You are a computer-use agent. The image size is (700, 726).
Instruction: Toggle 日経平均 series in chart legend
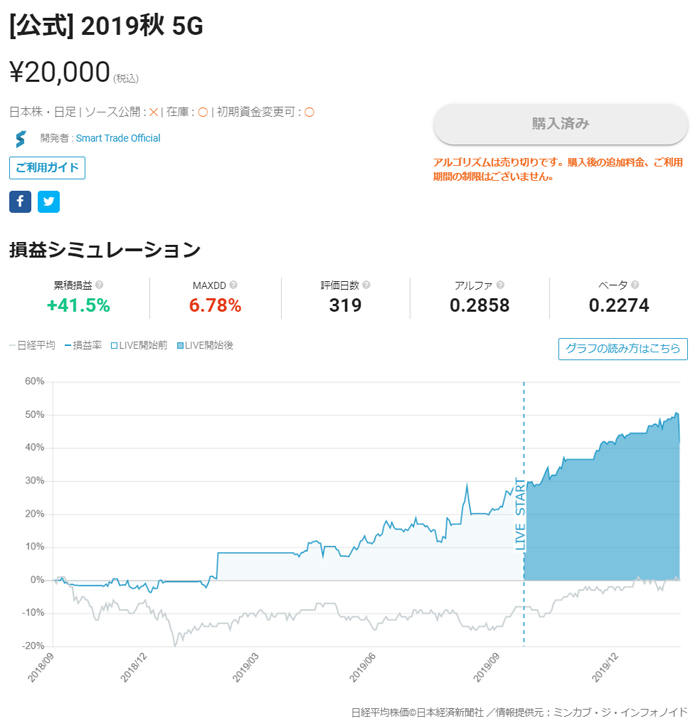[x=34, y=346]
